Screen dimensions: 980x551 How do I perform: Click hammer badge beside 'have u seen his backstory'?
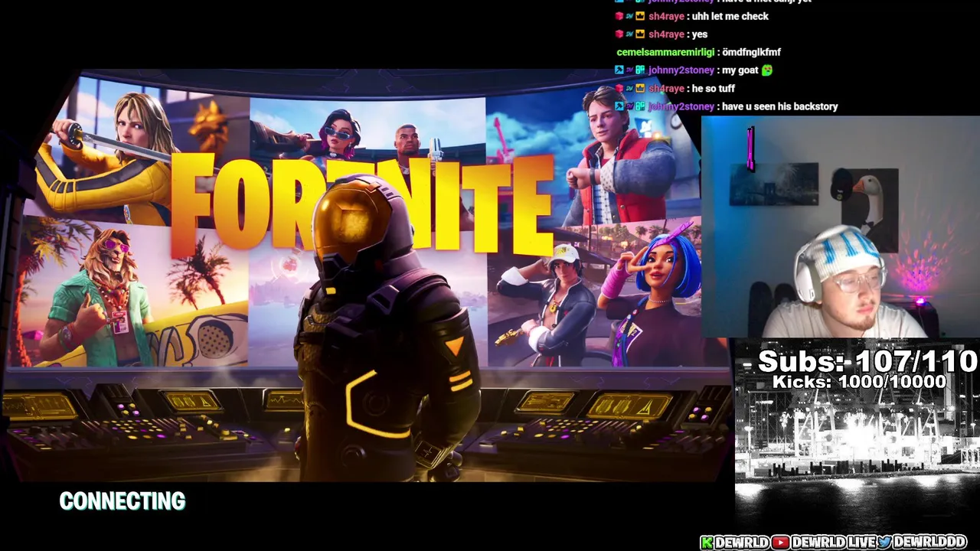tap(619, 106)
